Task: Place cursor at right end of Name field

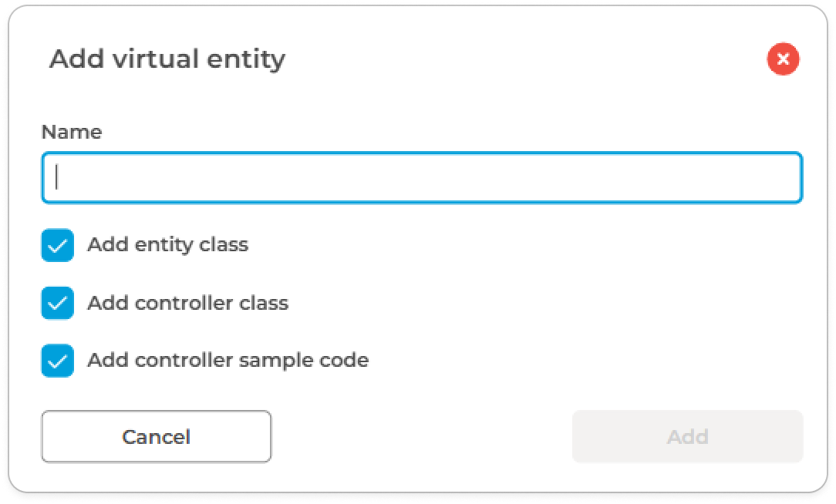Action: coord(787,178)
